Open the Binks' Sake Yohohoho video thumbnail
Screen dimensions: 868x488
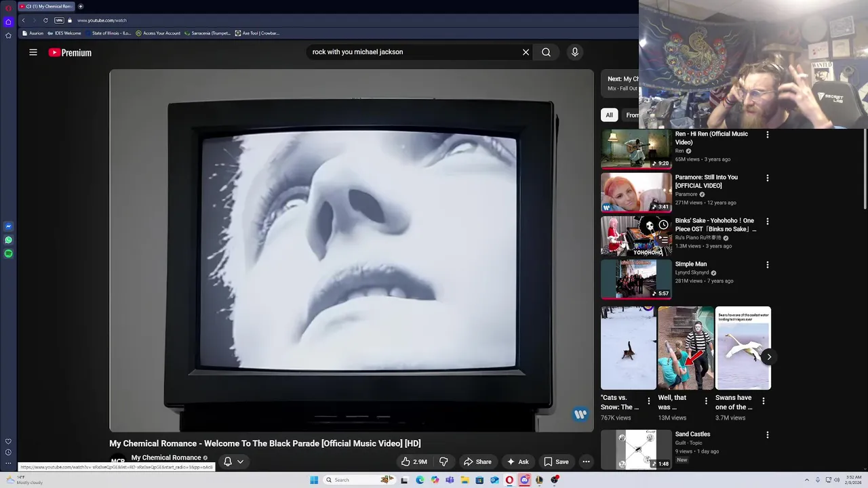click(x=636, y=236)
